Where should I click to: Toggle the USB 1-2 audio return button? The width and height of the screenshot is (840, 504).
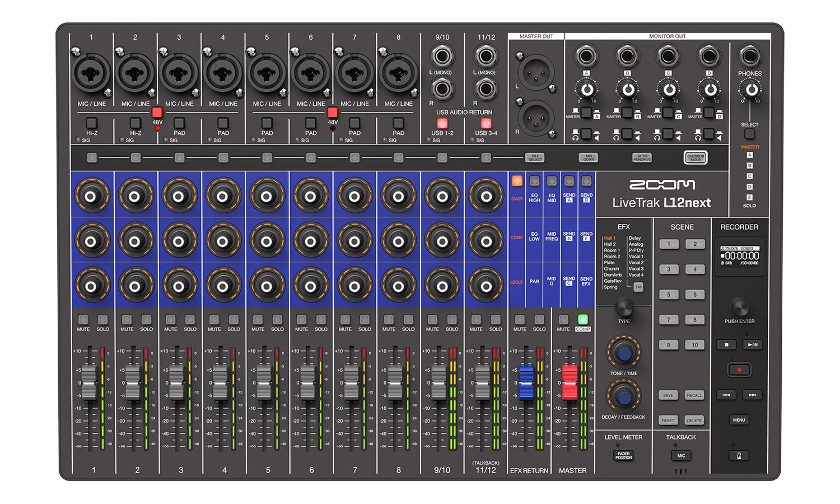[x=442, y=123]
